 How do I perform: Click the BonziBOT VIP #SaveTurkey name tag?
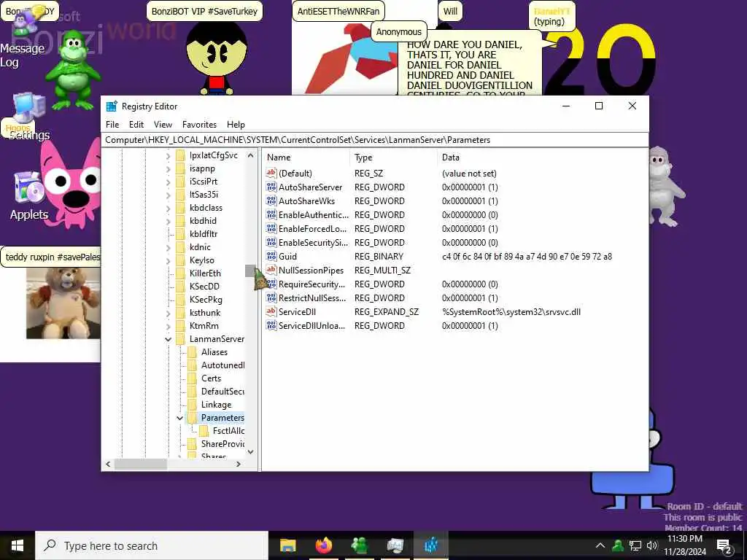[x=204, y=11]
